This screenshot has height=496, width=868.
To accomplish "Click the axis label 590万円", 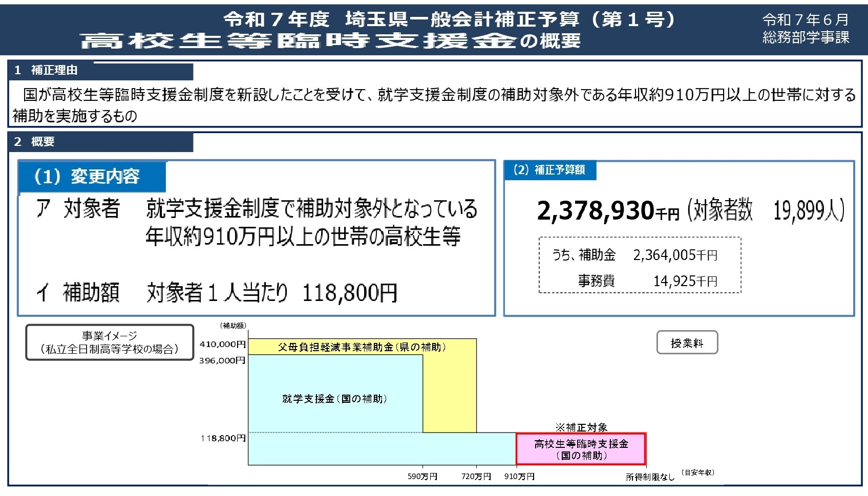I will coord(422,477).
